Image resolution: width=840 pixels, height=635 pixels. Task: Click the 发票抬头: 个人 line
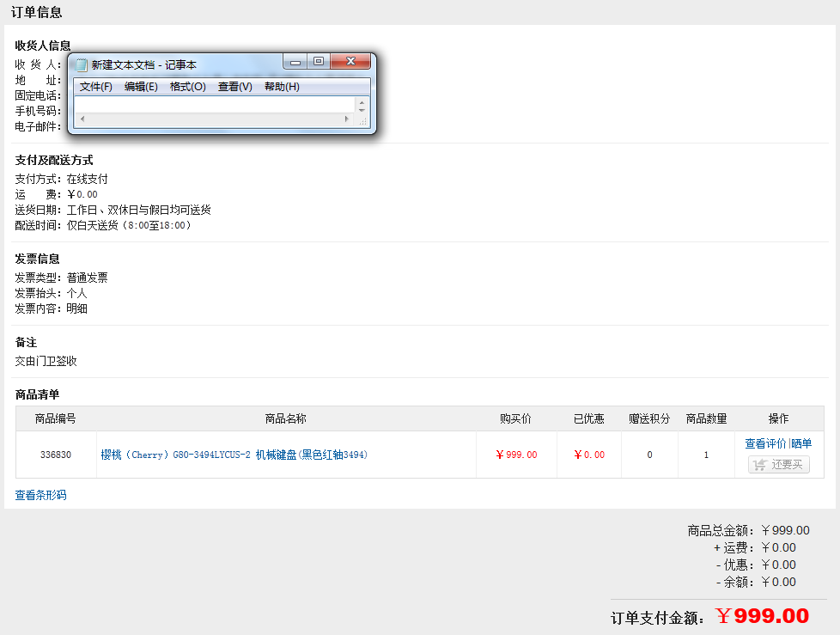click(x=51, y=293)
